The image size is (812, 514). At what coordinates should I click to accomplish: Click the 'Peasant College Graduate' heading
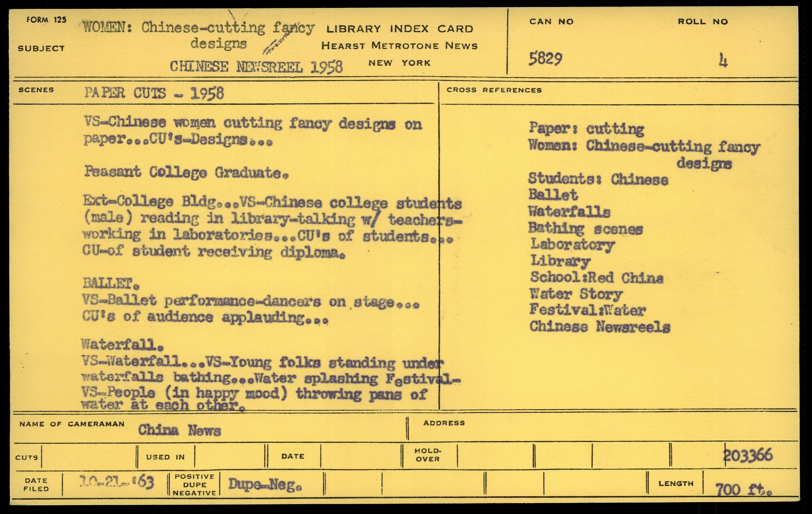click(x=186, y=172)
